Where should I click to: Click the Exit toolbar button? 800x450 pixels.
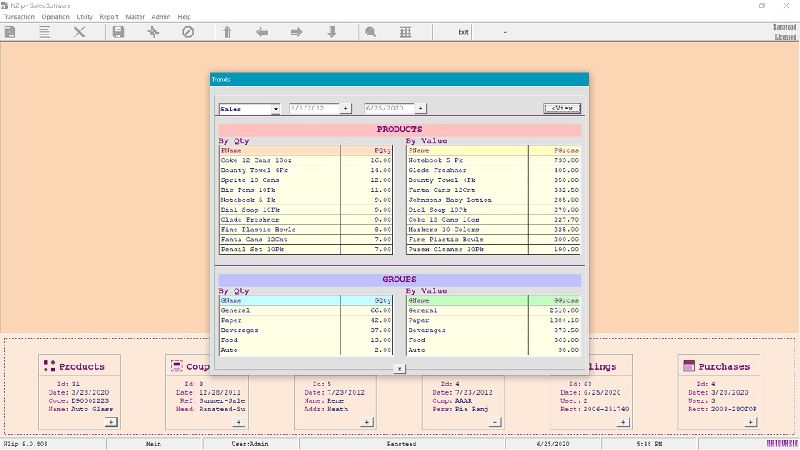(x=463, y=32)
